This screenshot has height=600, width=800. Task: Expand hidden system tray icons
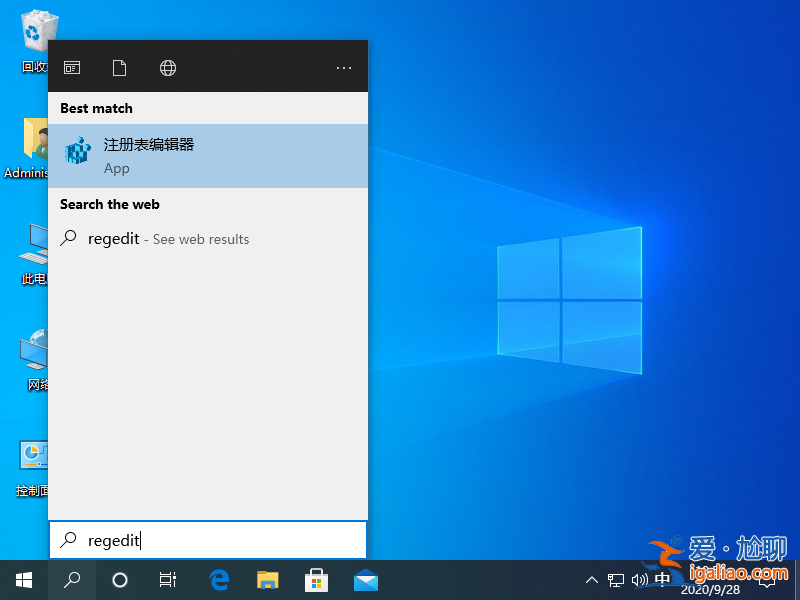(x=592, y=580)
